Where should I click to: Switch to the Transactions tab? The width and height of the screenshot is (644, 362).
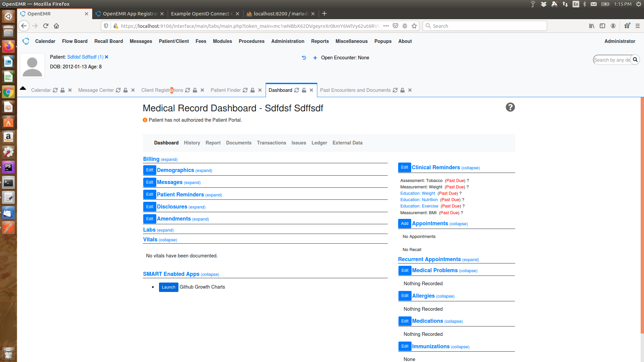tap(271, 143)
